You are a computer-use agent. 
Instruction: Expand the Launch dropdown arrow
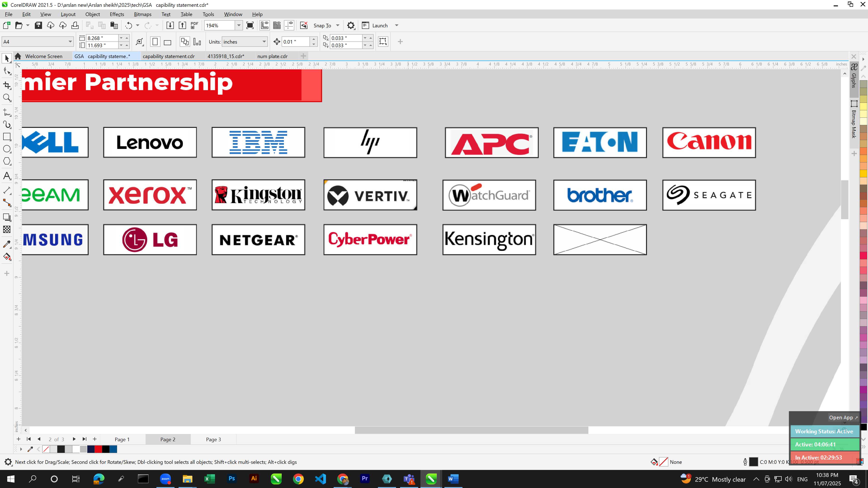(x=397, y=26)
